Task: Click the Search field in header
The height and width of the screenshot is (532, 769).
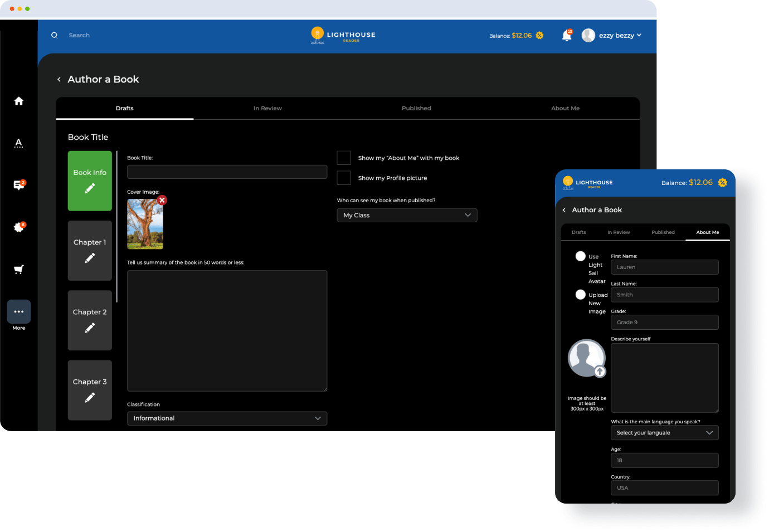Action: pyautogui.click(x=79, y=35)
